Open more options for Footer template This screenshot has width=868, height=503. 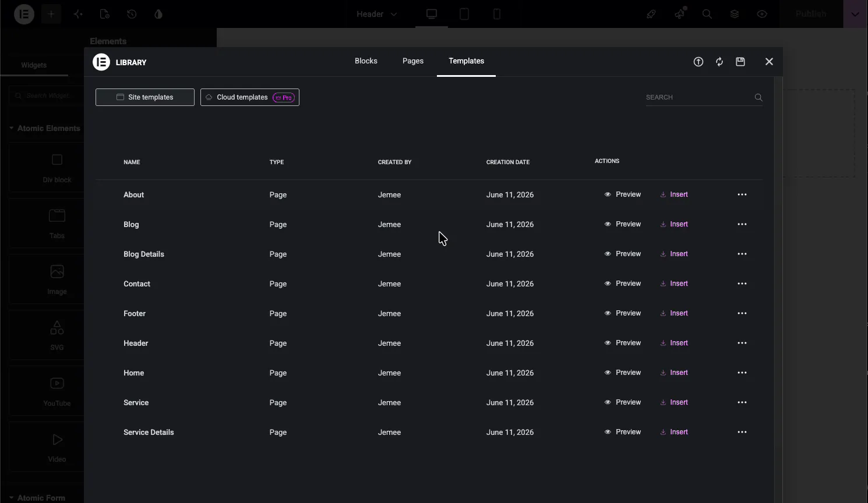point(742,313)
